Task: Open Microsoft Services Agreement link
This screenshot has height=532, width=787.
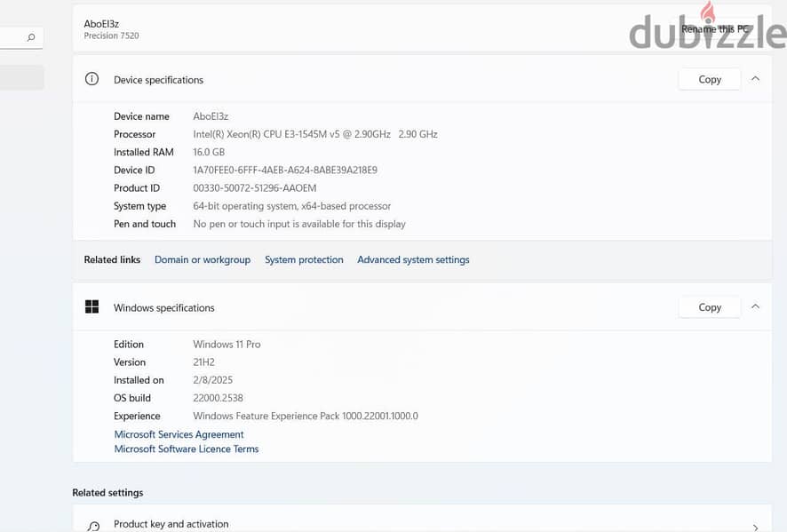Action: [x=179, y=434]
